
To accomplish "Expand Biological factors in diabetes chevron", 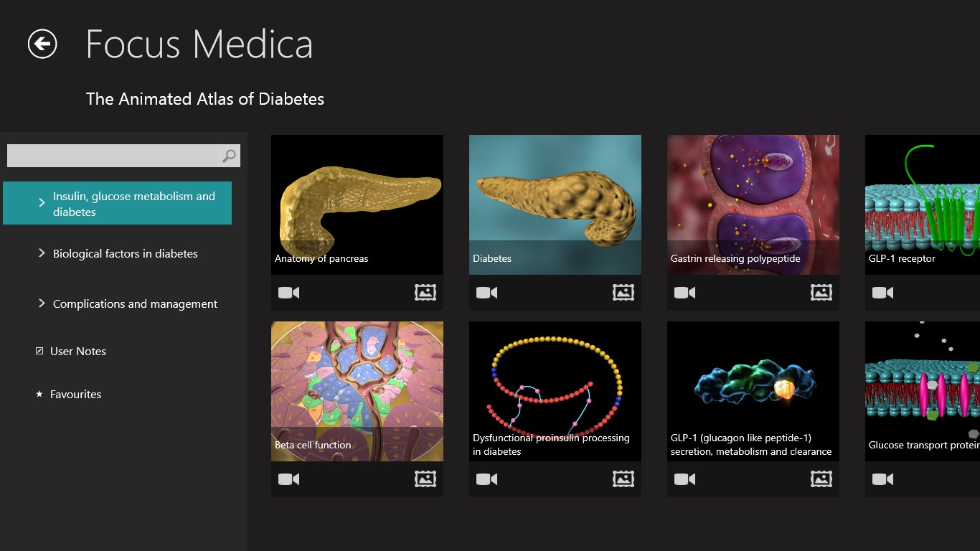I will coord(42,253).
